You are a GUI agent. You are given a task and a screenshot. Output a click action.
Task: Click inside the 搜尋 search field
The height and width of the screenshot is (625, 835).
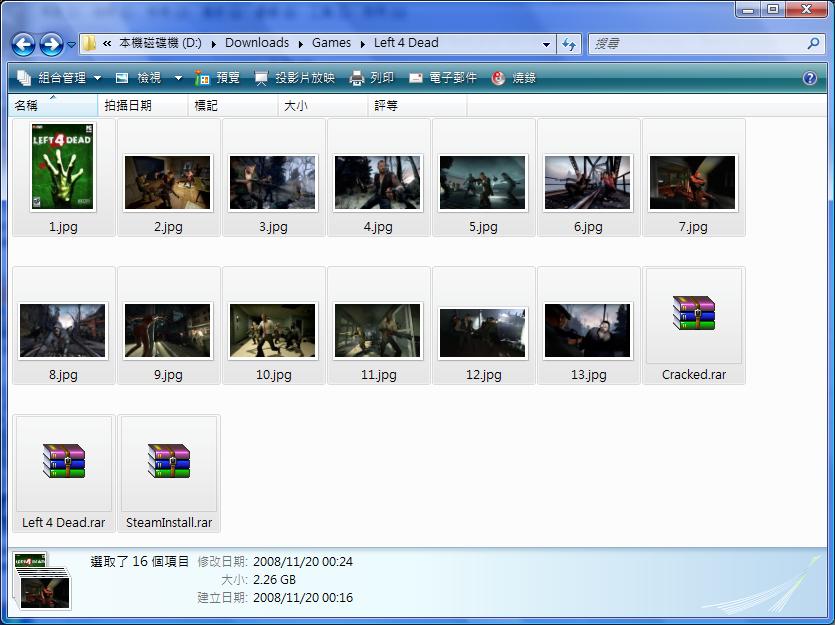click(x=695, y=44)
